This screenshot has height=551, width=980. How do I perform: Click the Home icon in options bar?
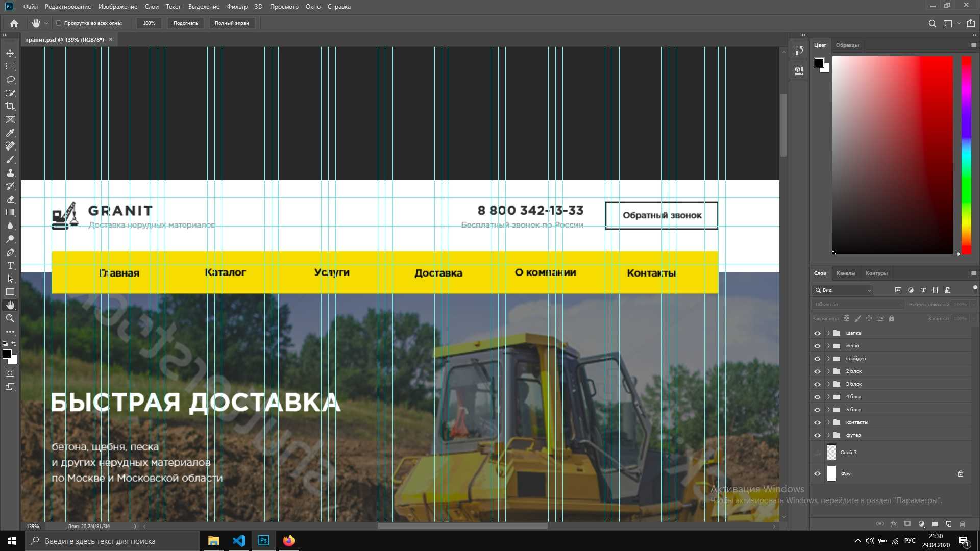pos(14,23)
